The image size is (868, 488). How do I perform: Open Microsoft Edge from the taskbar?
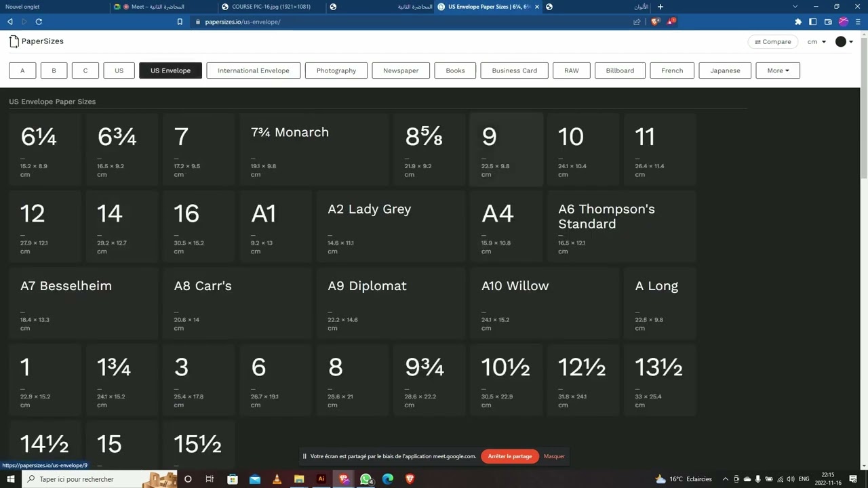(388, 479)
